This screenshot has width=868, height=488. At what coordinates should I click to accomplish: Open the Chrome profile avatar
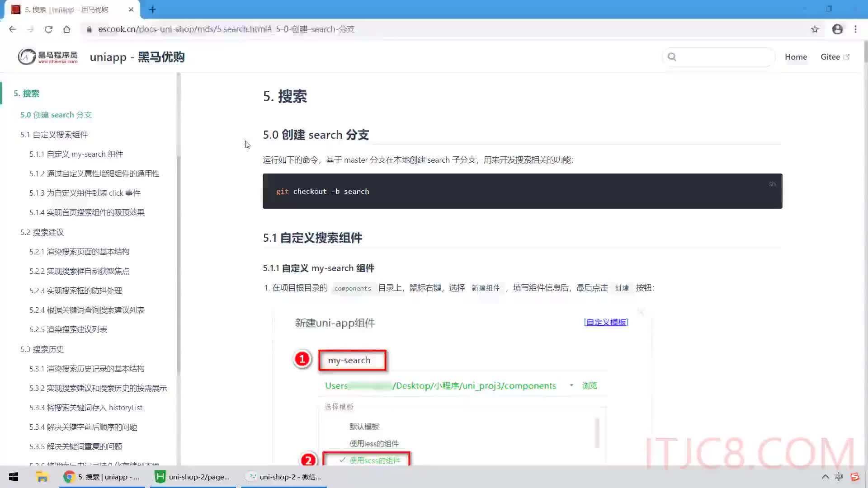click(x=837, y=29)
